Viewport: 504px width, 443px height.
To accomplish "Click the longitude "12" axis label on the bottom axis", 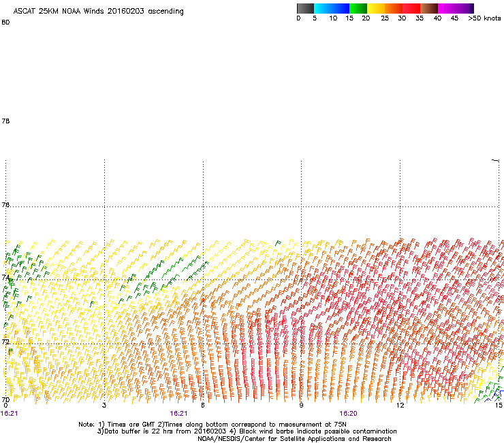I will pos(400,406).
